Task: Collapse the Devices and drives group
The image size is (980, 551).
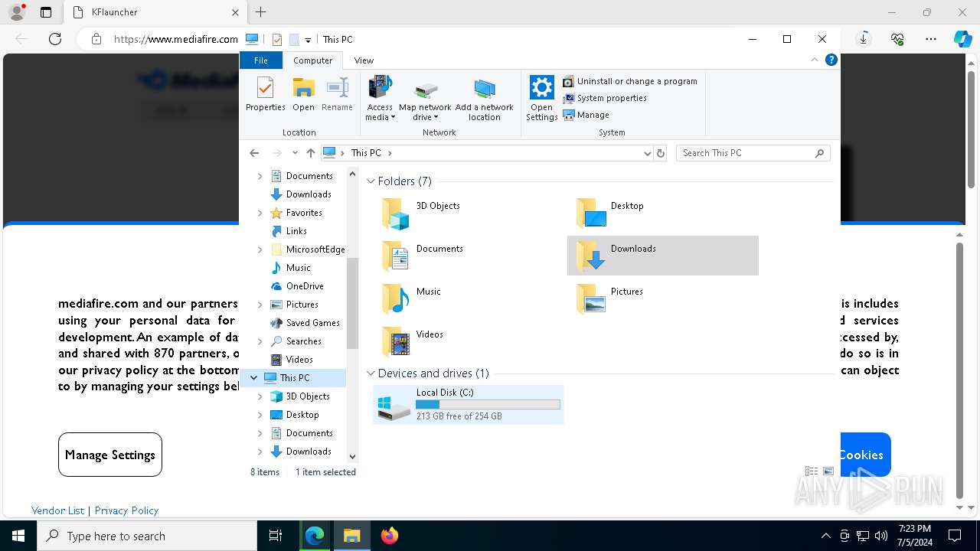Action: pos(371,373)
